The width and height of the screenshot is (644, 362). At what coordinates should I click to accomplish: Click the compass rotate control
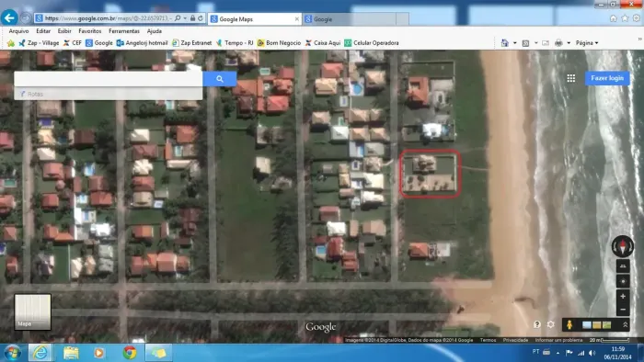623,246
